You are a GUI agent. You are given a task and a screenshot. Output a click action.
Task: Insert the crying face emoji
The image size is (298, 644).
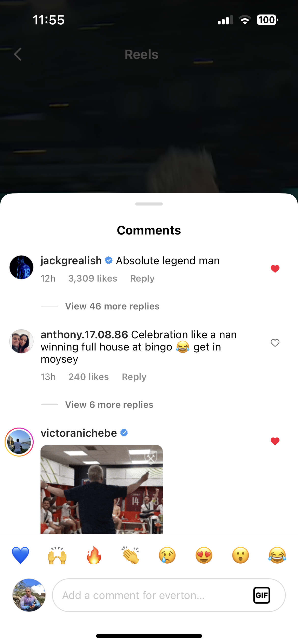(x=167, y=555)
